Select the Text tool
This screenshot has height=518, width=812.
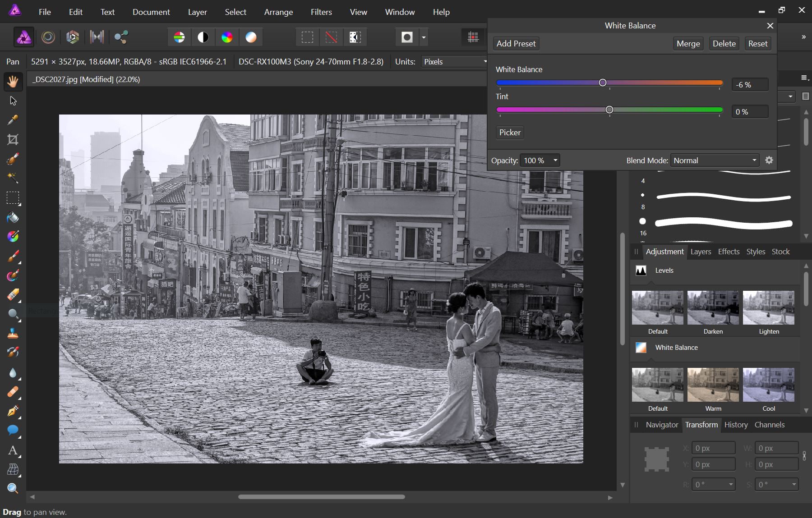click(x=13, y=450)
